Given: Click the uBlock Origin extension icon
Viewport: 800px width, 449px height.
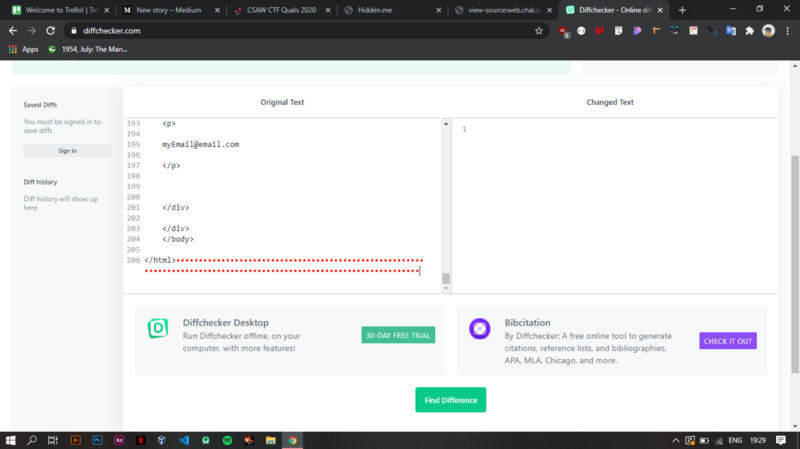Looking at the screenshot, I should (x=563, y=31).
